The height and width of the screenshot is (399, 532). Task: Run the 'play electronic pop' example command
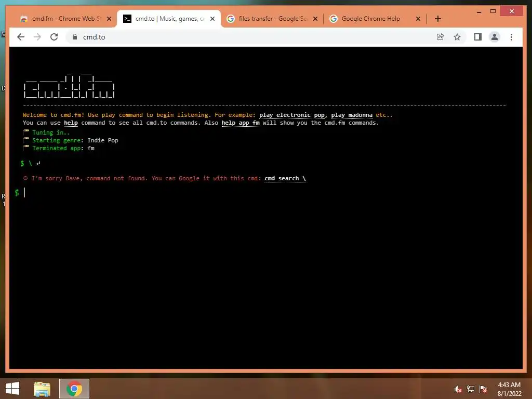(292, 115)
